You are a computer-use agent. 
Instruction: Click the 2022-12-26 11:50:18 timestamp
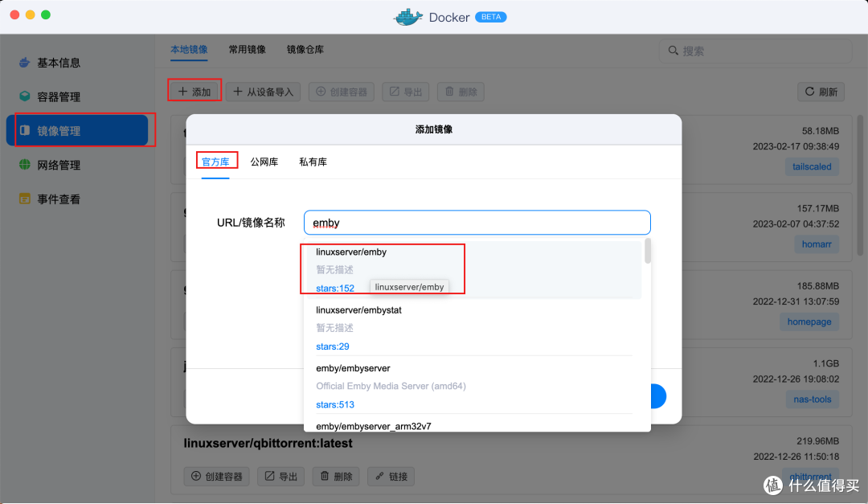[796, 457]
